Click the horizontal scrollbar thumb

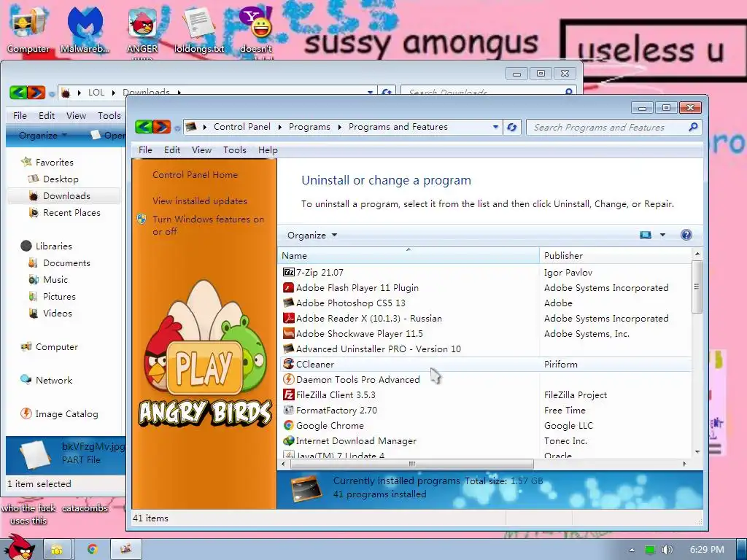click(412, 464)
